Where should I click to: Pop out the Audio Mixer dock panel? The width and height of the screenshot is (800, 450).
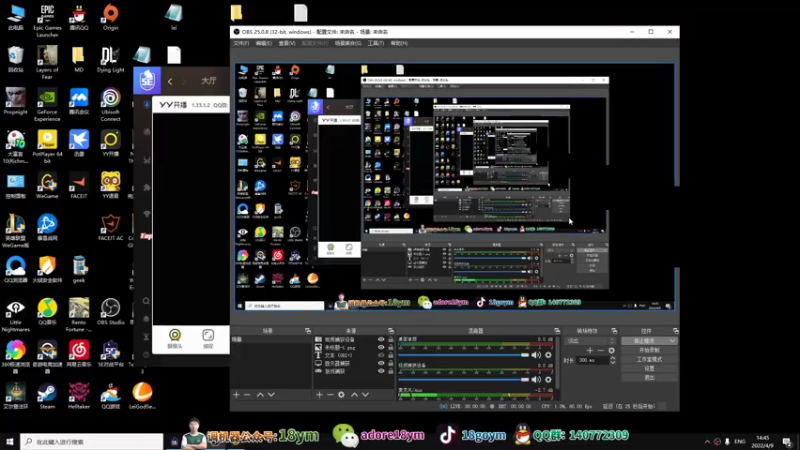coord(557,331)
